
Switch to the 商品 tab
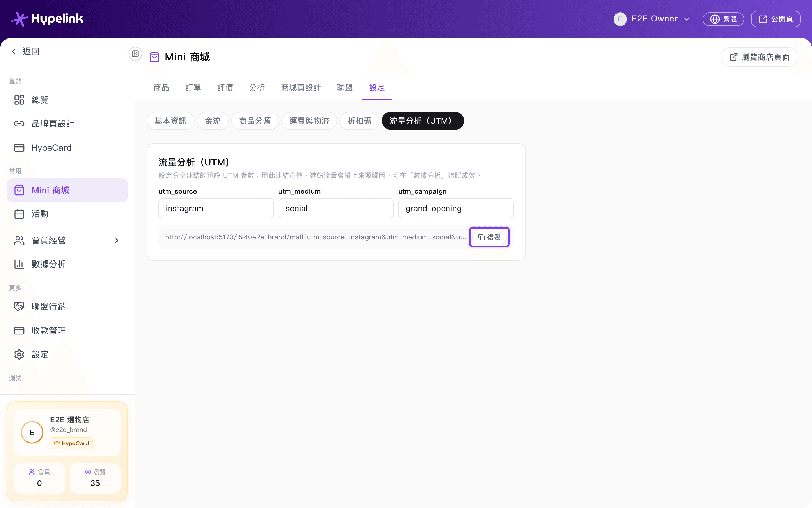(x=161, y=88)
